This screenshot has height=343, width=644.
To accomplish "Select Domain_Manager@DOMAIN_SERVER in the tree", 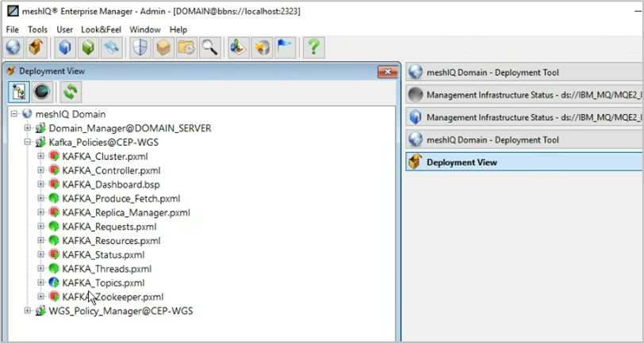I will (130, 128).
